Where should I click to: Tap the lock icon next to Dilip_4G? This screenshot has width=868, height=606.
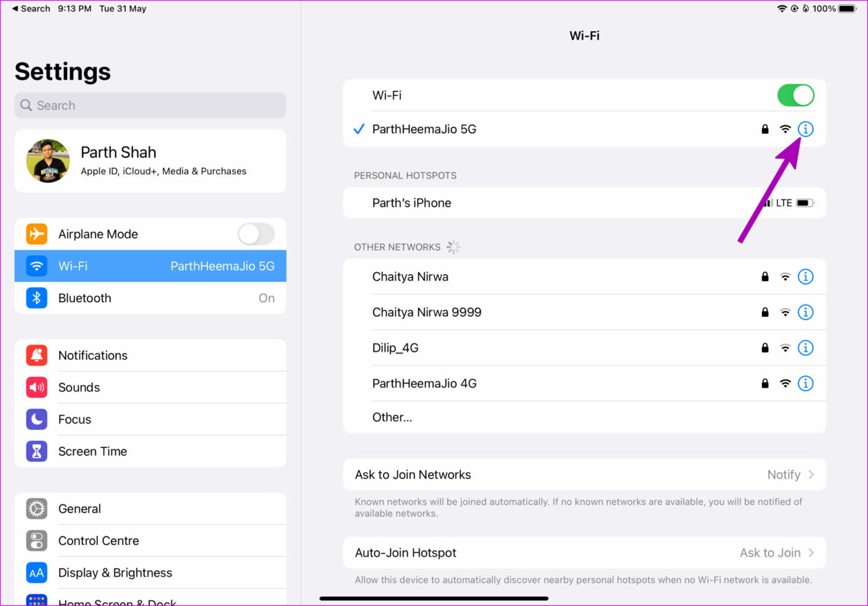coord(765,348)
